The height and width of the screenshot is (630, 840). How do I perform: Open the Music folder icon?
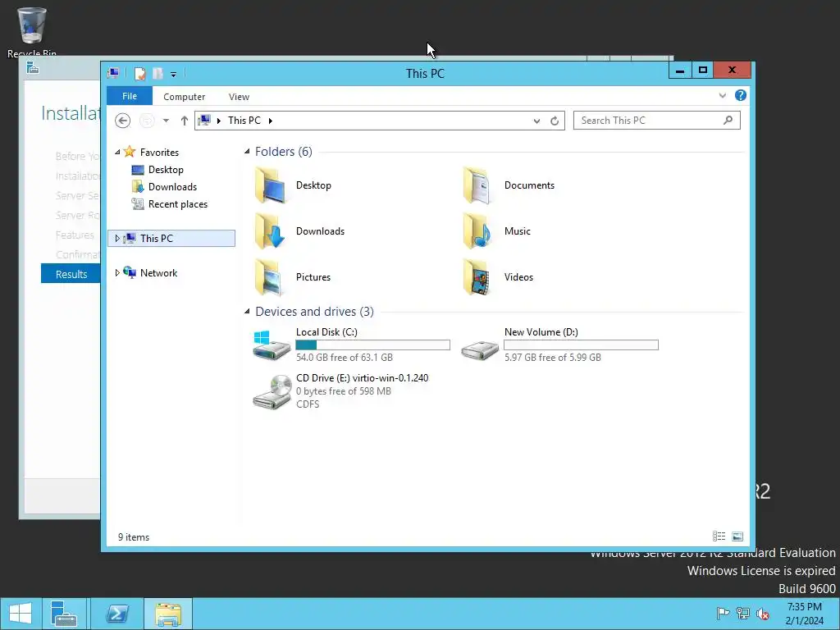tap(477, 231)
